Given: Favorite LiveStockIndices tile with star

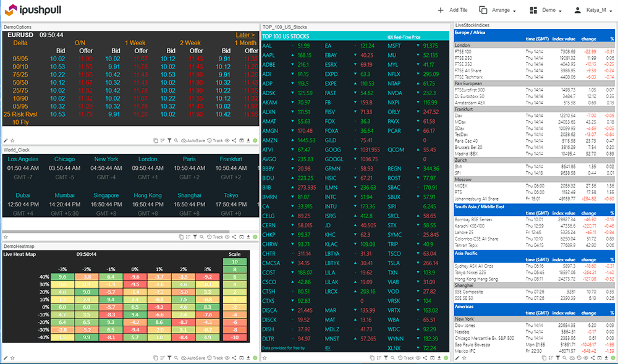Looking at the screenshot, I should [464, 358].
